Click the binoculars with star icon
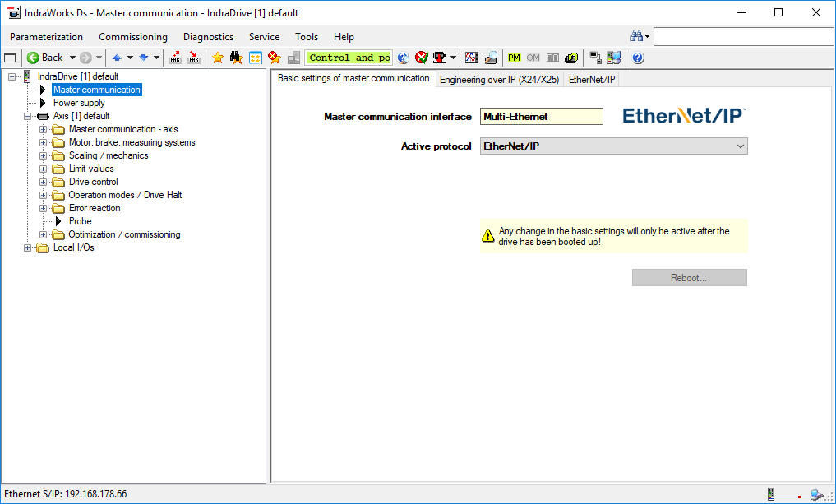 (x=236, y=58)
